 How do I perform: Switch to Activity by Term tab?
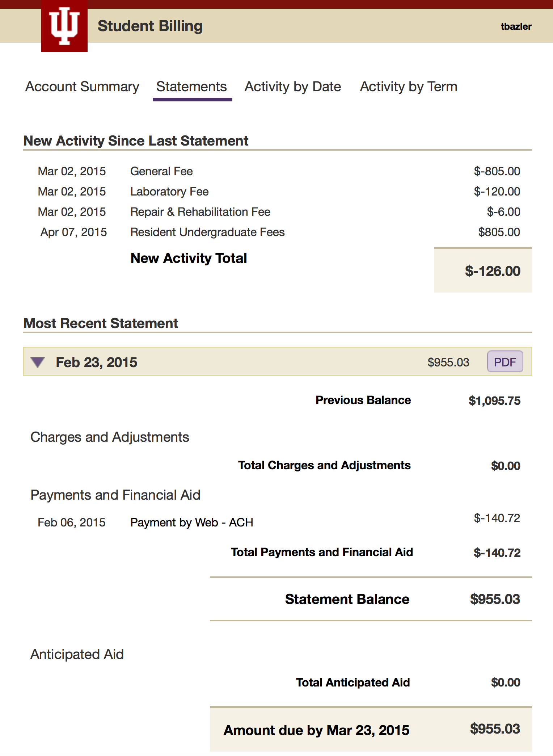click(409, 87)
